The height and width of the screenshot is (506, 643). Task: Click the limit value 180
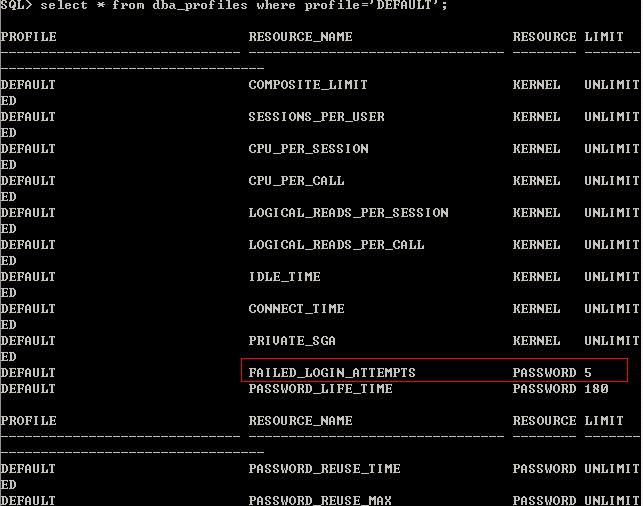coord(596,389)
